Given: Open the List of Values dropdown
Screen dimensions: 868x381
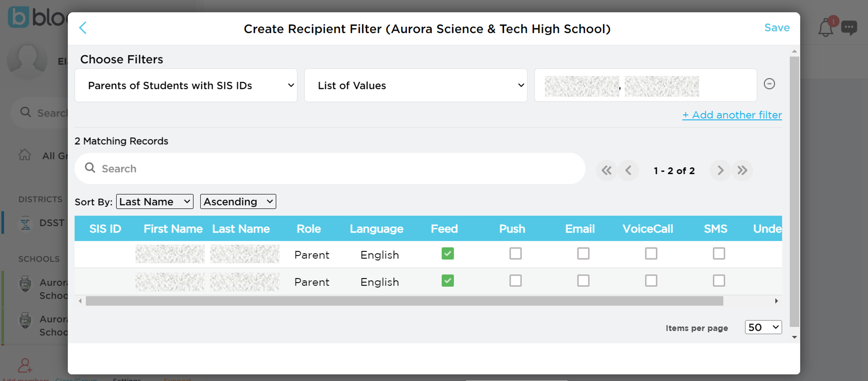Looking at the screenshot, I should point(416,85).
